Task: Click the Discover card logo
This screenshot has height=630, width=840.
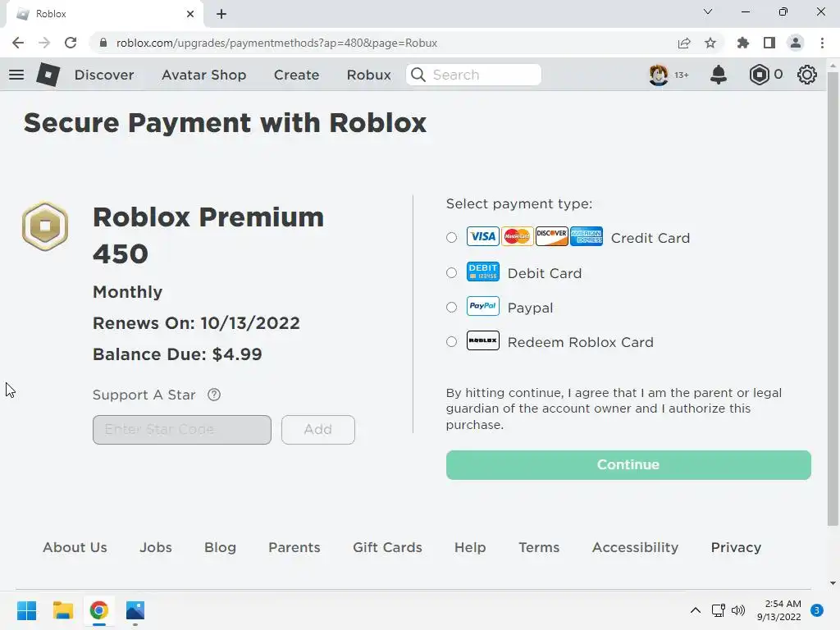Action: (552, 236)
